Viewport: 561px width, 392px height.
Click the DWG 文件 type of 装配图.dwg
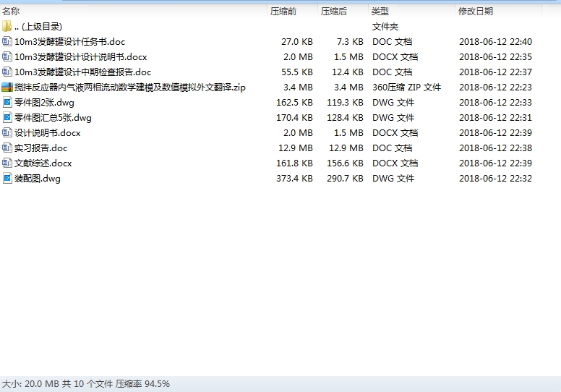tap(393, 178)
